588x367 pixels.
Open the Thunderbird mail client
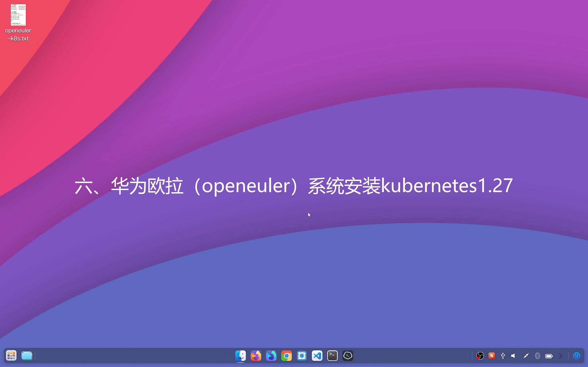coord(271,356)
